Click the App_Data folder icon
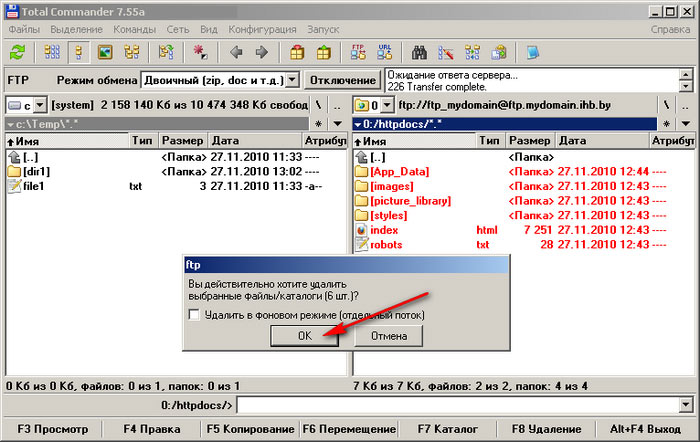This screenshot has width=700, height=442. coord(361,171)
